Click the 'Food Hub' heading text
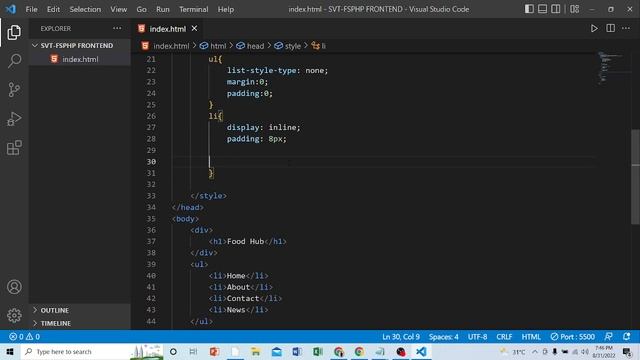Image resolution: width=640 pixels, height=360 pixels. click(x=245, y=242)
